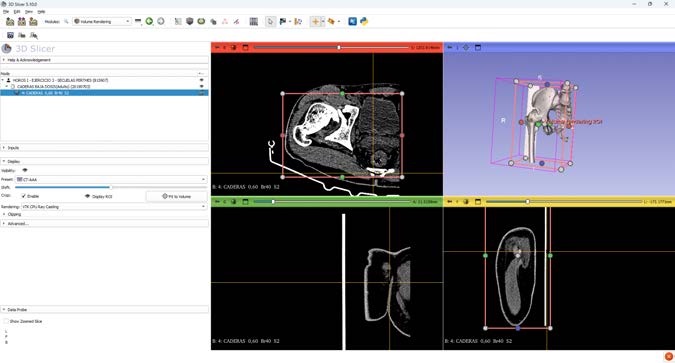Click the Add DICOM Data toolbar icon
This screenshot has width=675, height=363.
(22, 22)
